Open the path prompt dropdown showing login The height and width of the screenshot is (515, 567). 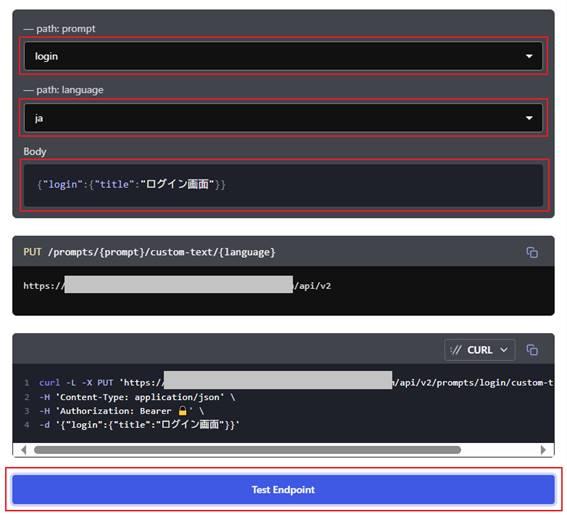click(x=283, y=56)
